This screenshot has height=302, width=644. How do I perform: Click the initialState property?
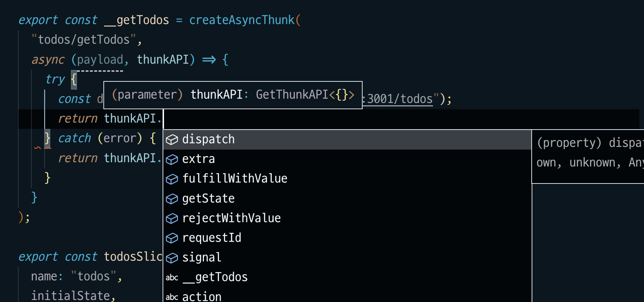(71, 296)
